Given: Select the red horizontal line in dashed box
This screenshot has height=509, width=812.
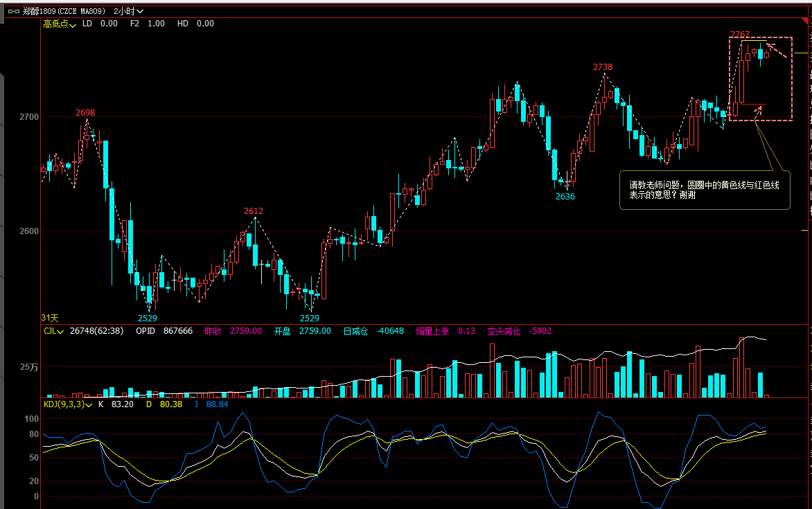Looking at the screenshot, I should 754,104.
